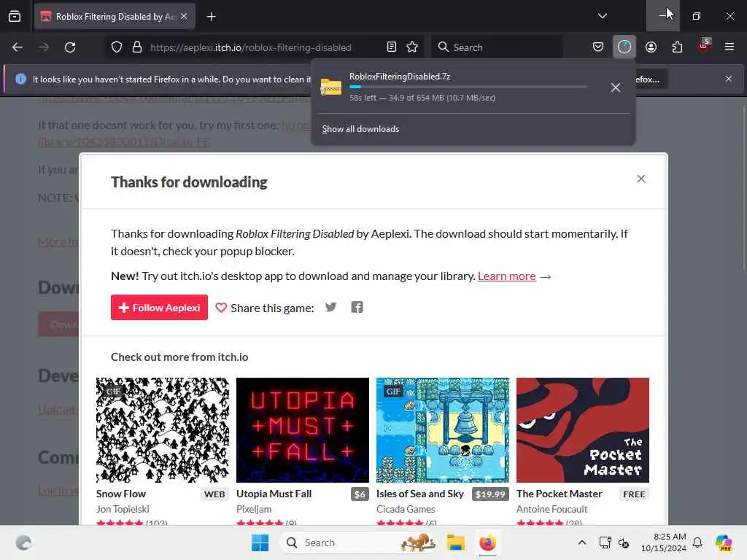Screen dimensions: 747x560
Task: Click the Snow Flow title link
Action: 121,494
